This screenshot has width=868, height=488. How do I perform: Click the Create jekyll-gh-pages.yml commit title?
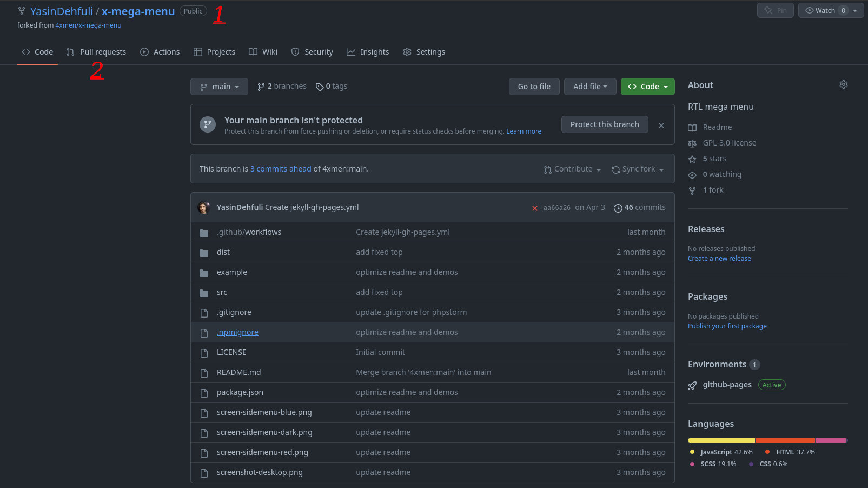tap(312, 207)
